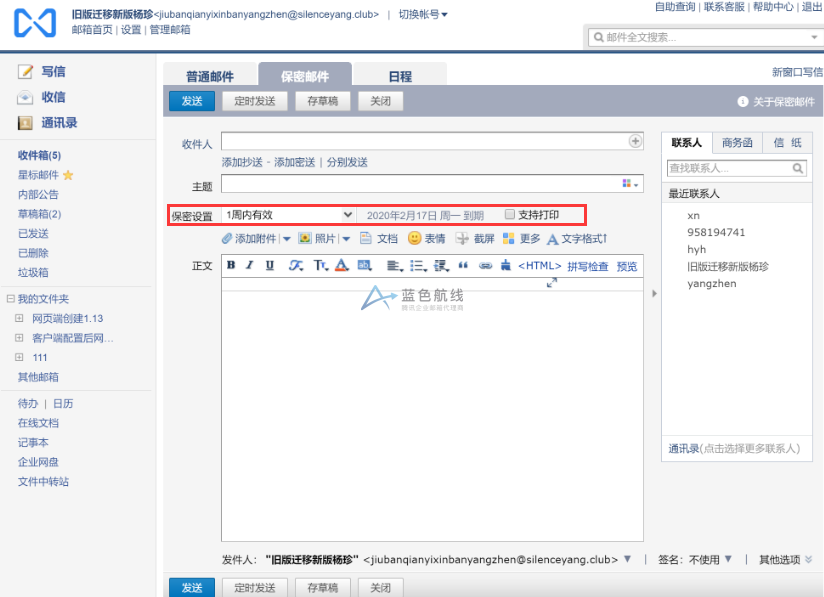Click the font color icon

342,265
